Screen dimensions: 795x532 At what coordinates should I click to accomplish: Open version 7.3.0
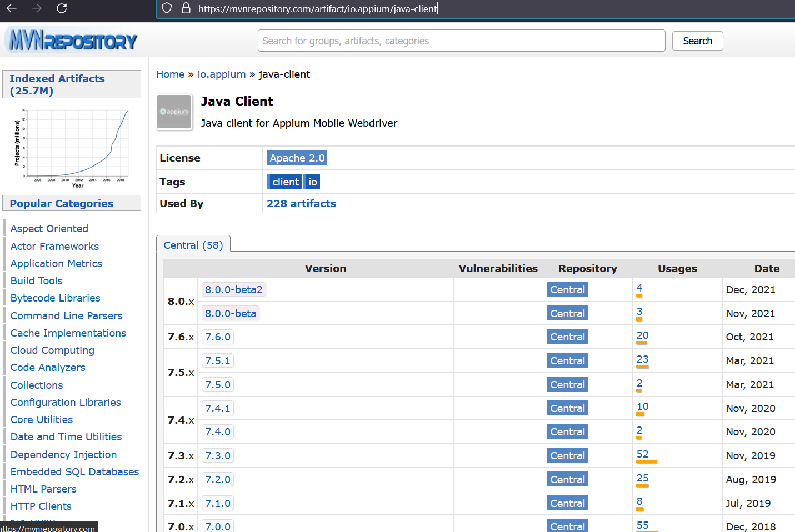[x=218, y=456]
